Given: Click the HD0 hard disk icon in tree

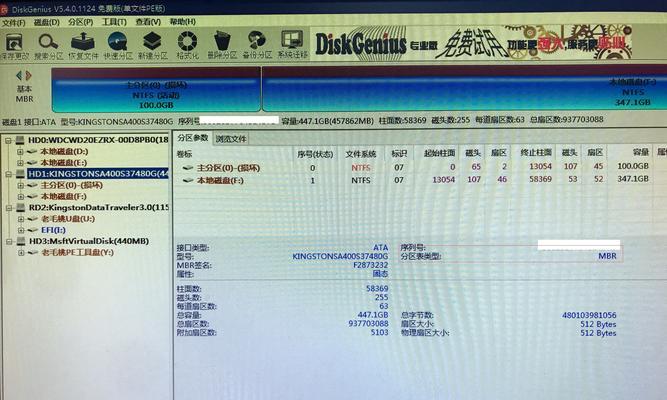Looking at the screenshot, I should pos(20,140).
